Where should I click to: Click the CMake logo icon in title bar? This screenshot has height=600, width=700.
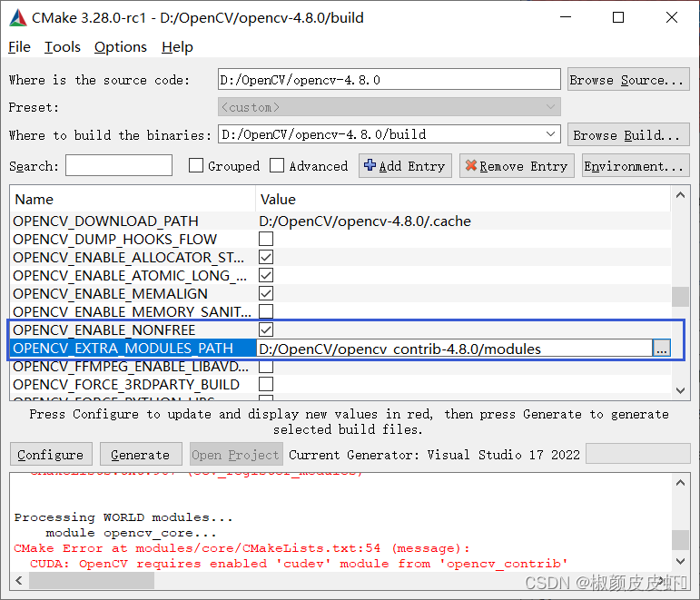(x=18, y=18)
